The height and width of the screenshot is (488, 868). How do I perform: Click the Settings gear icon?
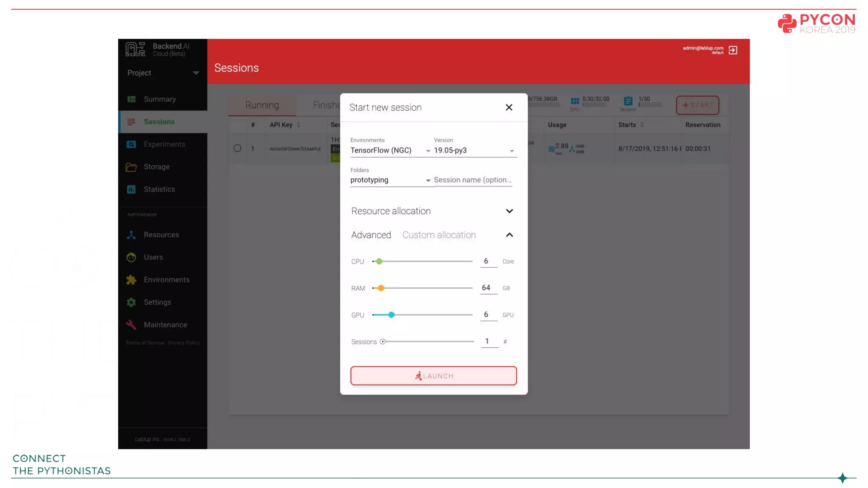tap(131, 302)
